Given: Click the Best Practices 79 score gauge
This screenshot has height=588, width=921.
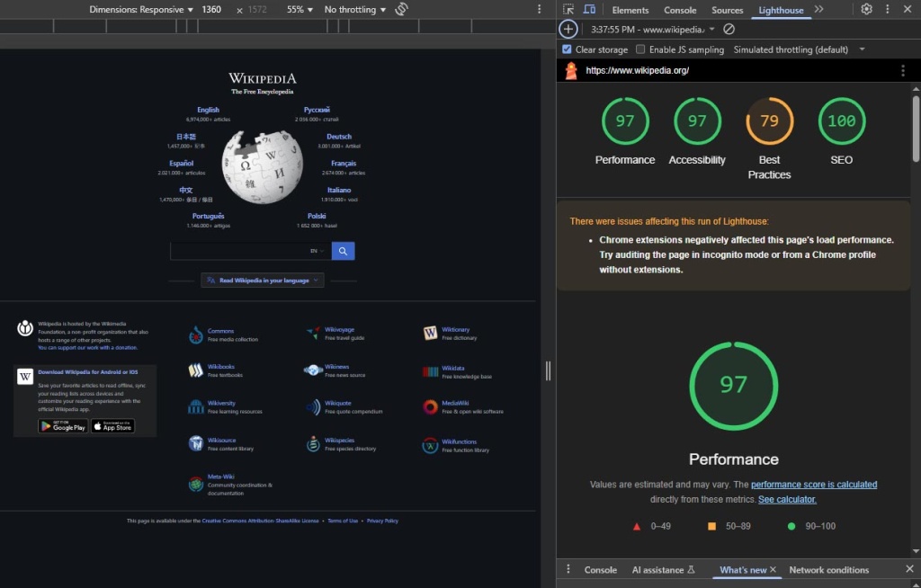Looking at the screenshot, I should point(770,121).
